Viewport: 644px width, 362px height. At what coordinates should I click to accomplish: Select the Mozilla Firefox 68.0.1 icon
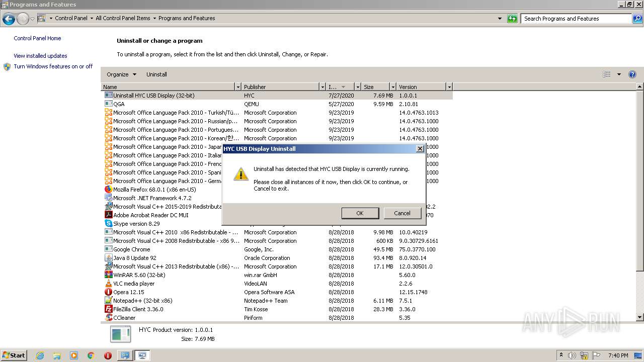108,190
